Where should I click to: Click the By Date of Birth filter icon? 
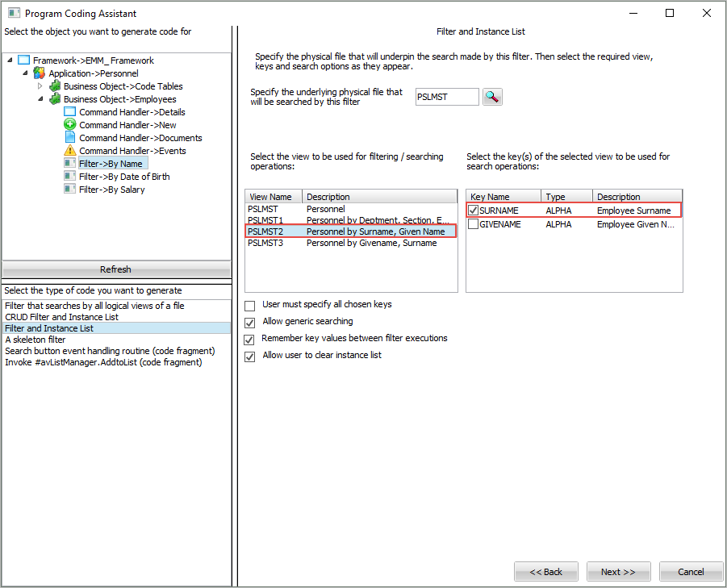[x=69, y=177]
